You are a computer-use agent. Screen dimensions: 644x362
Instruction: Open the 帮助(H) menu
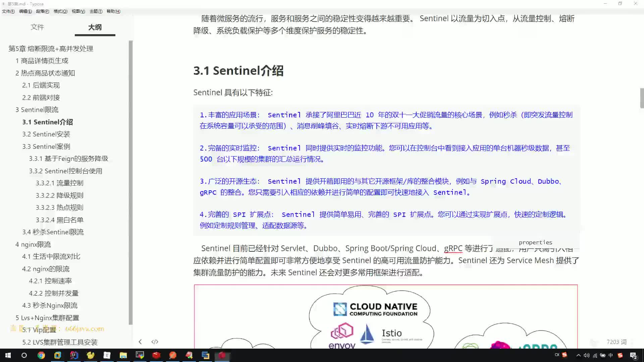[113, 11]
